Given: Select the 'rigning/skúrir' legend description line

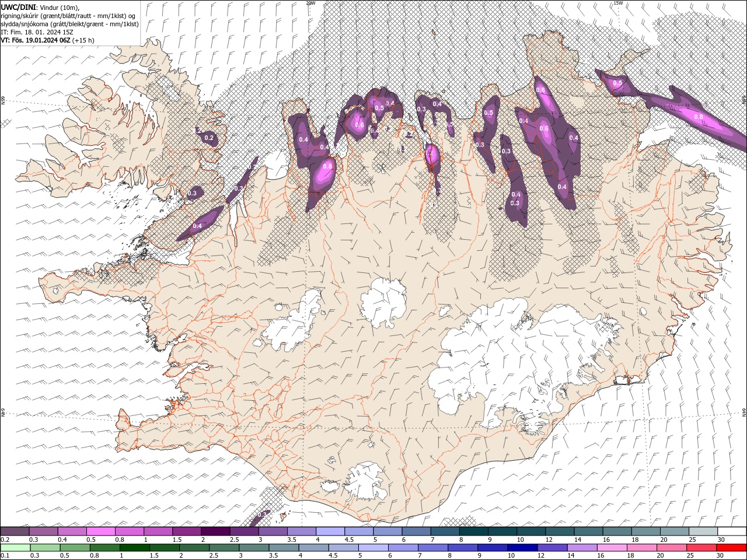Looking at the screenshot, I should [69, 16].
